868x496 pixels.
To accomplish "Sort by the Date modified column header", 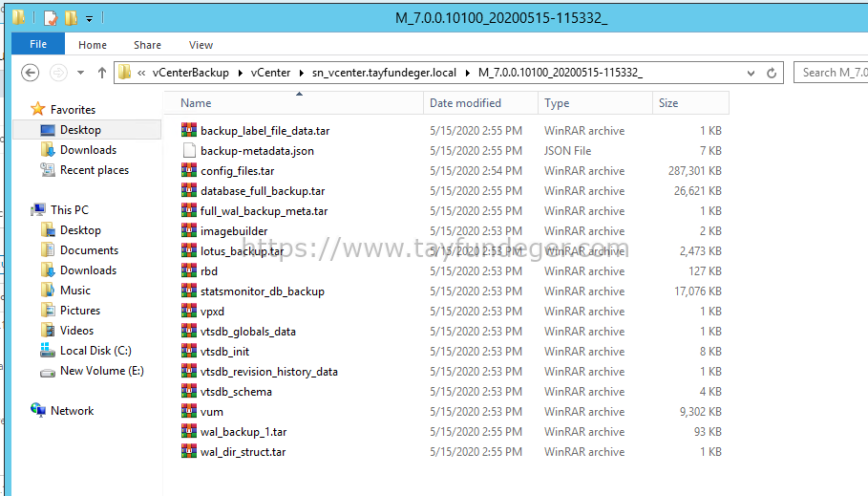I will coord(481,103).
